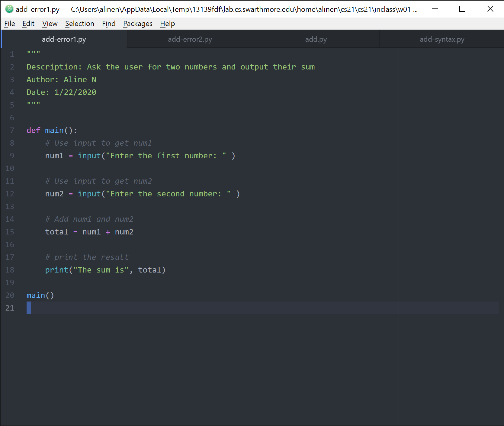Place cursor in 'Enter the second number' string
504x426 pixels.
pyautogui.click(x=168, y=194)
